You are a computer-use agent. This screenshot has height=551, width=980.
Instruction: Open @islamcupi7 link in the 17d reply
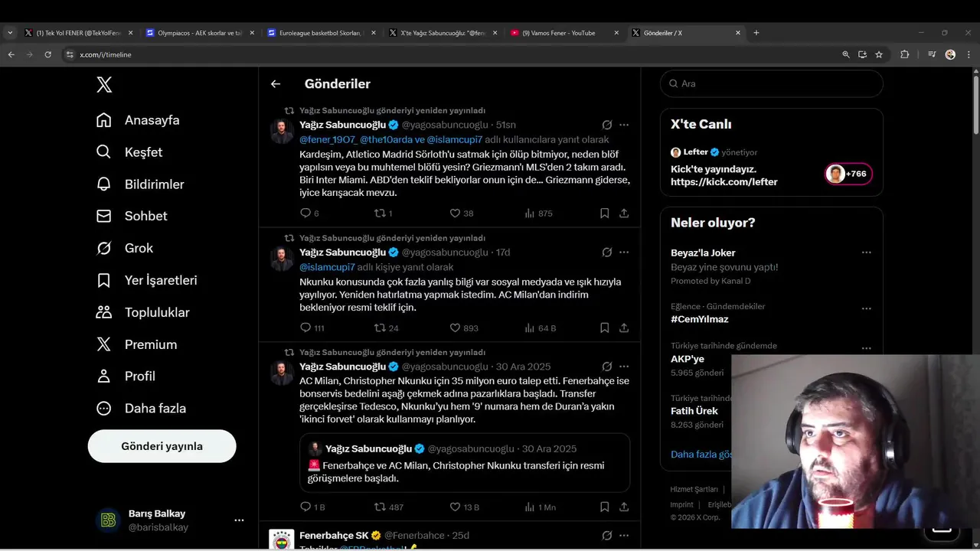[x=327, y=267]
